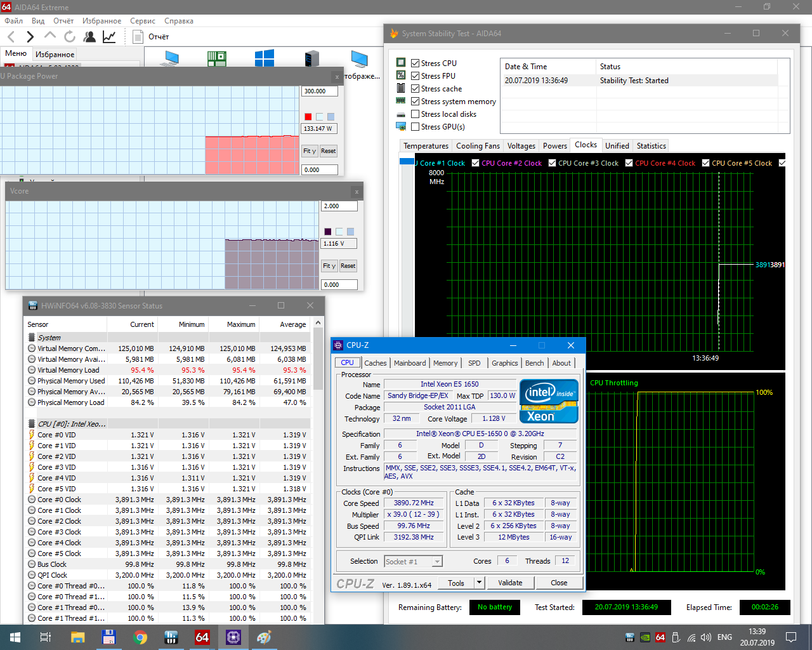This screenshot has width=812, height=650.
Task: Open the green motherboard icon
Action: [217, 59]
